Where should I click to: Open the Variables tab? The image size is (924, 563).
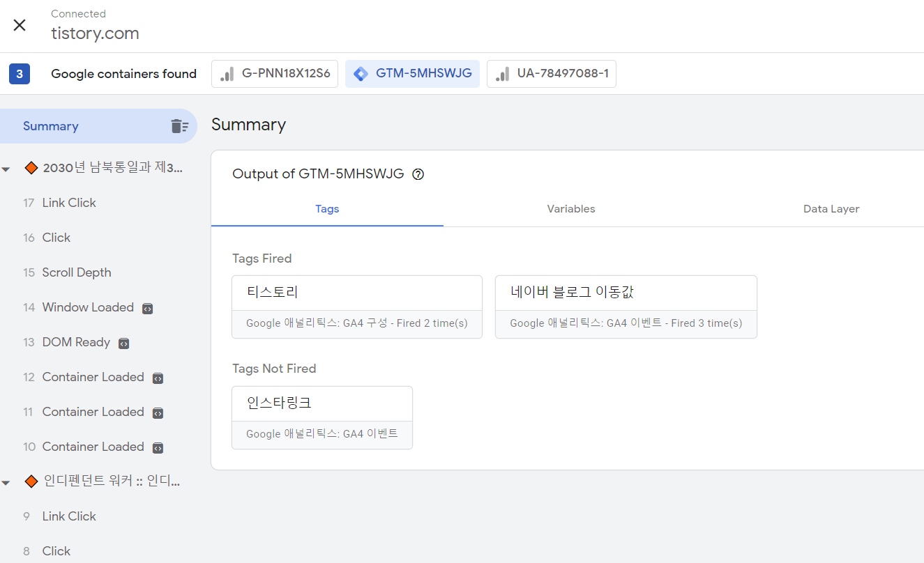coord(571,209)
